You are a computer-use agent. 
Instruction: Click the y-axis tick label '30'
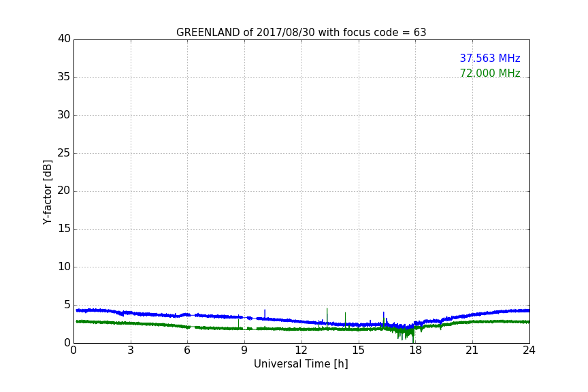click(64, 115)
